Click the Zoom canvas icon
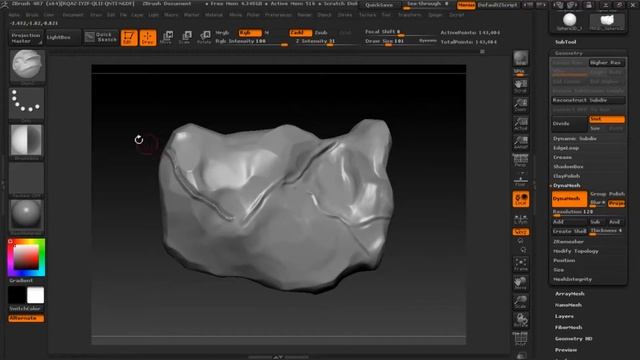Viewport: 640px width, 360px height. (x=520, y=105)
